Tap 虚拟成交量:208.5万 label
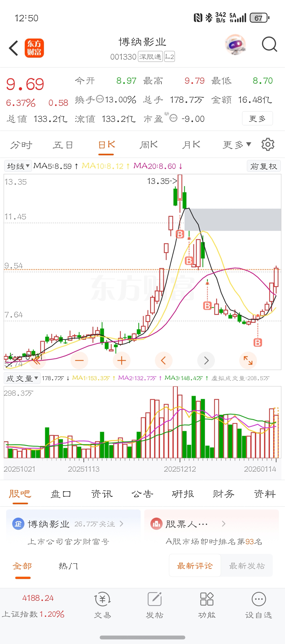 pyautogui.click(x=240, y=378)
